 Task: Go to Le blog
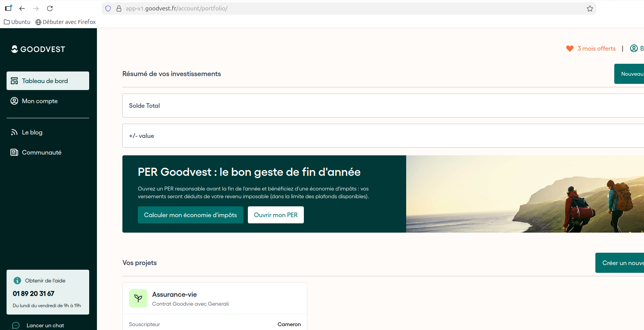click(x=32, y=132)
